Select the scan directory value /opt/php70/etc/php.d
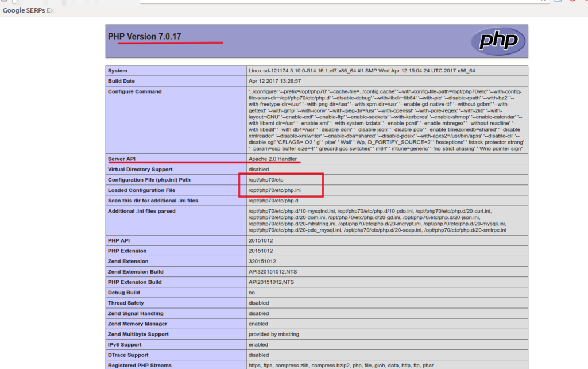The height and width of the screenshot is (369, 588). [274, 201]
